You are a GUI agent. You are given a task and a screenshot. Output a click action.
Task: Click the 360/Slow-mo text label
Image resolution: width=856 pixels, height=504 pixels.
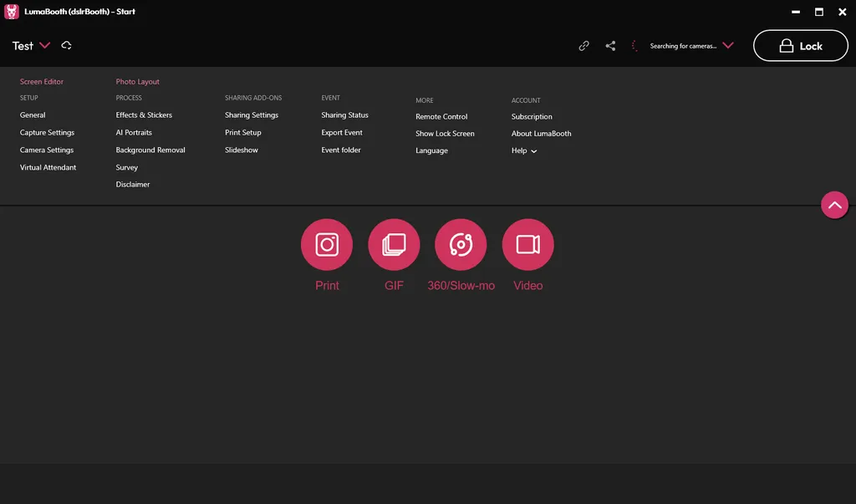click(461, 286)
